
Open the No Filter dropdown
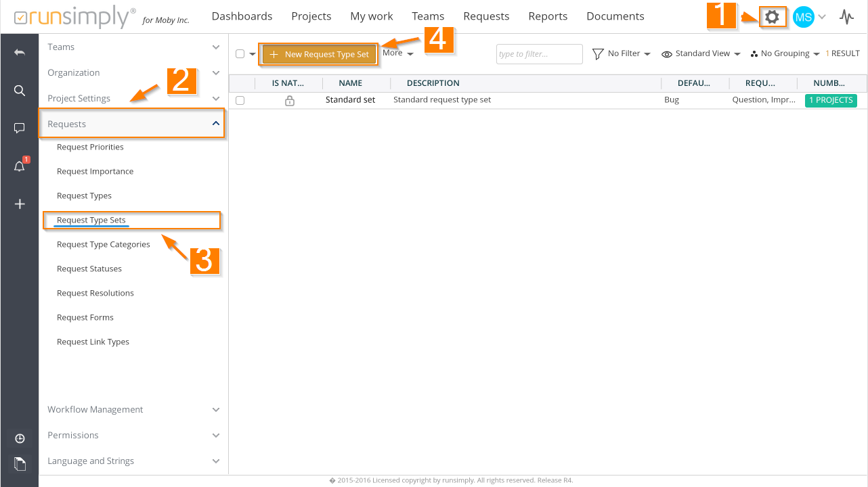pyautogui.click(x=622, y=53)
